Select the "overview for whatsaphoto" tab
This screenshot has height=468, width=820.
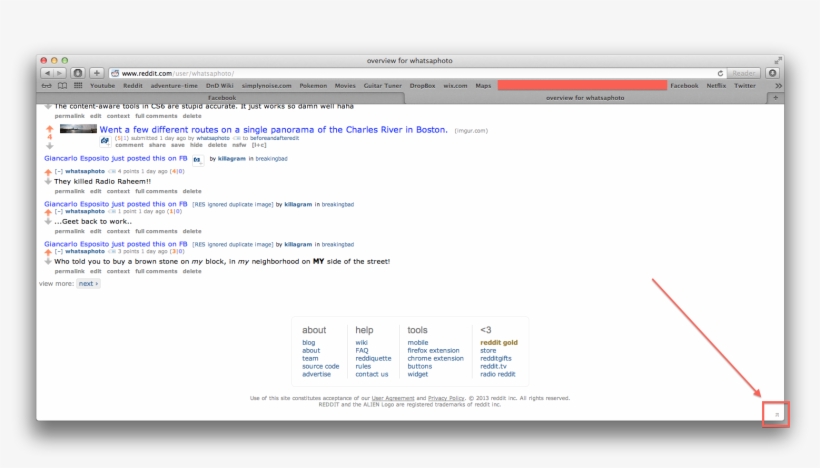[585, 98]
